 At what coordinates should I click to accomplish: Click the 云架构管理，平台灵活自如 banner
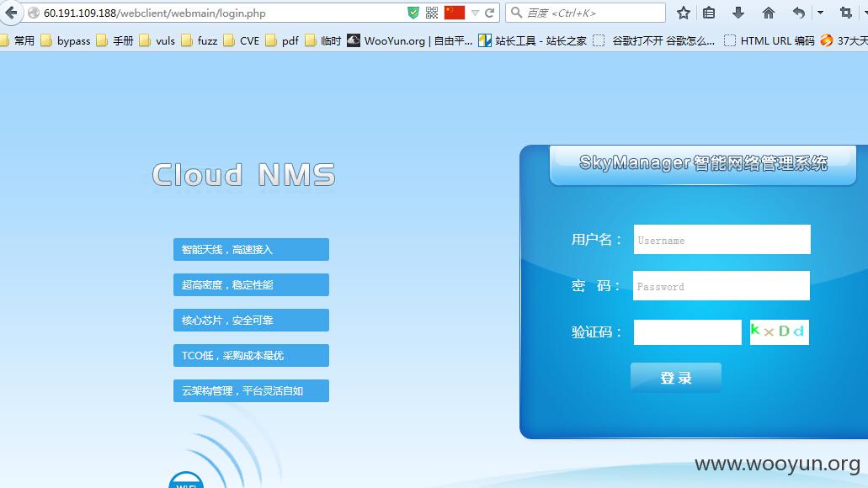[252, 390]
